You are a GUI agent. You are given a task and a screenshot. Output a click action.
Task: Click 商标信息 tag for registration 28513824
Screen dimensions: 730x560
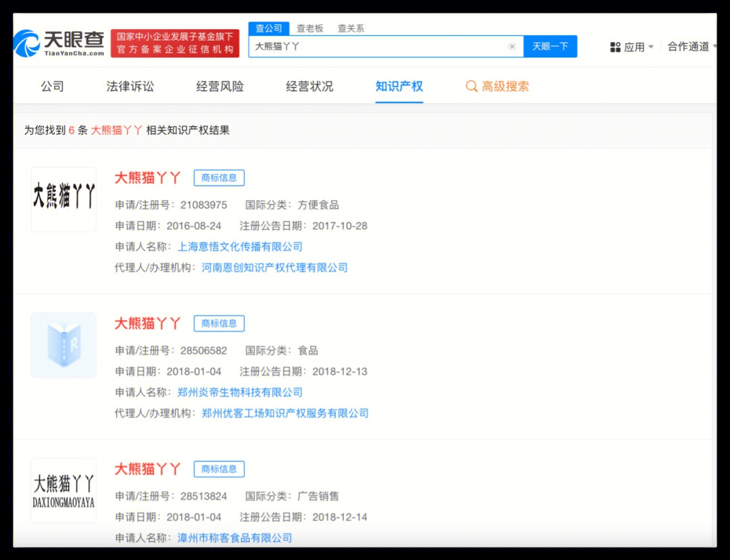(219, 469)
